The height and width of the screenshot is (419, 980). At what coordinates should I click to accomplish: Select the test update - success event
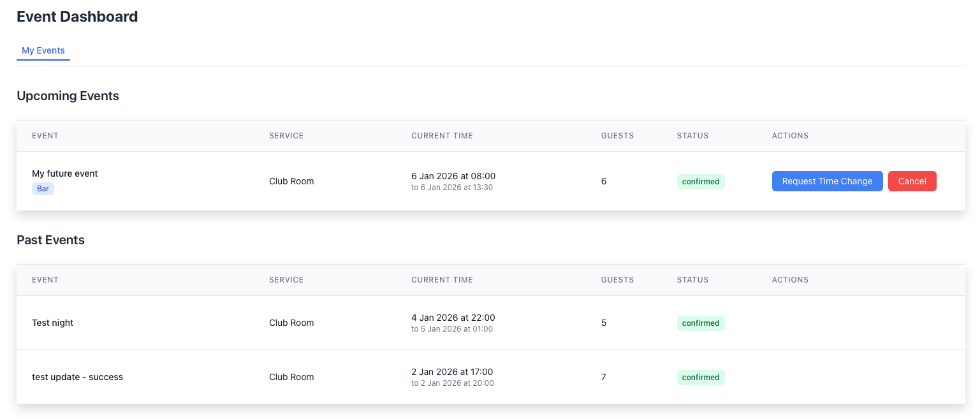pyautogui.click(x=77, y=377)
